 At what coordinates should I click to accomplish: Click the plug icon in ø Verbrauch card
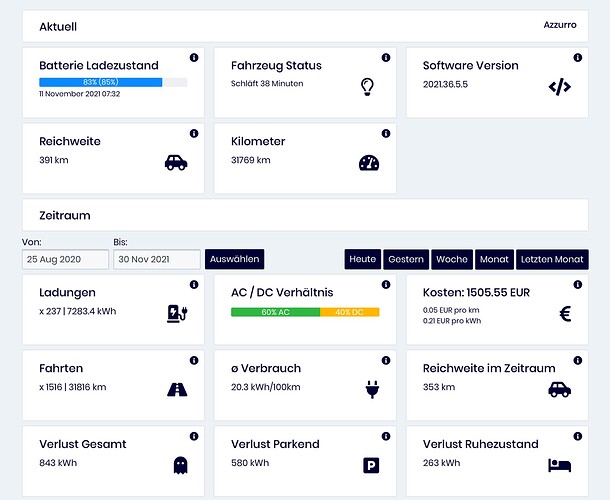(372, 389)
